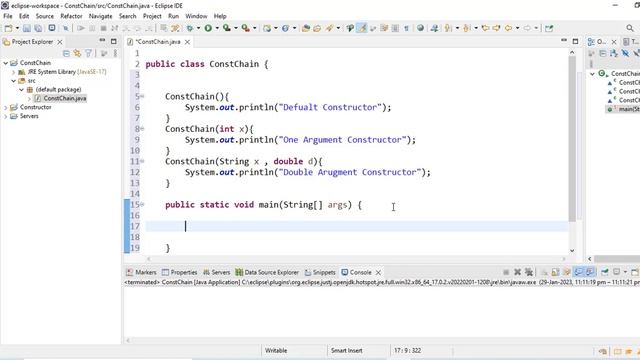Expand the Constructor project node
This screenshot has width=640, height=360.
pos(6,107)
